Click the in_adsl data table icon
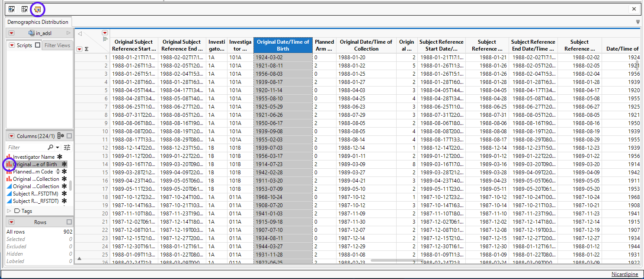 (x=31, y=33)
